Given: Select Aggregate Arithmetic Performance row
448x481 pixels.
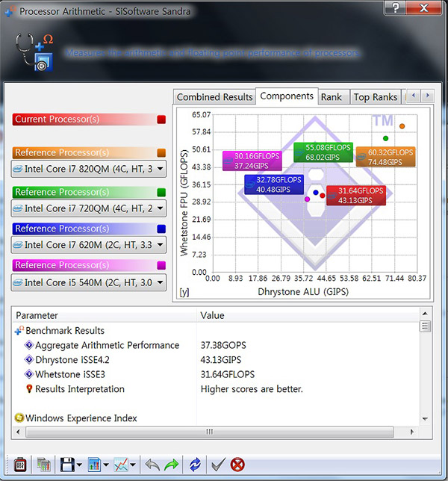Looking at the screenshot, I should point(107,345).
